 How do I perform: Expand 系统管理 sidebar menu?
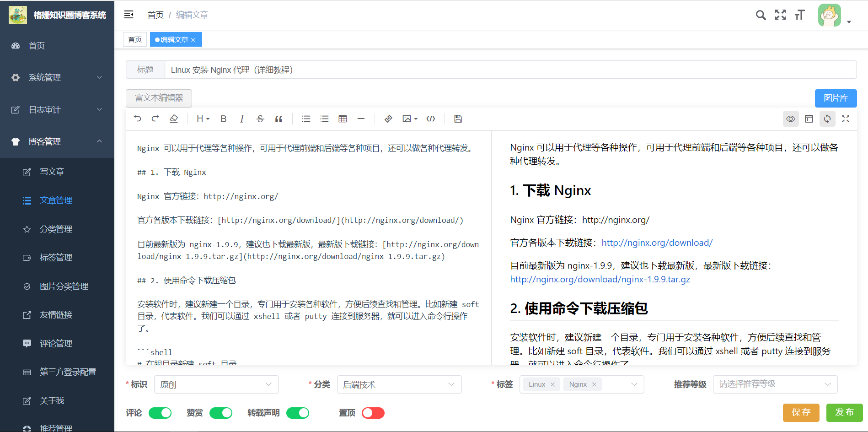57,78
